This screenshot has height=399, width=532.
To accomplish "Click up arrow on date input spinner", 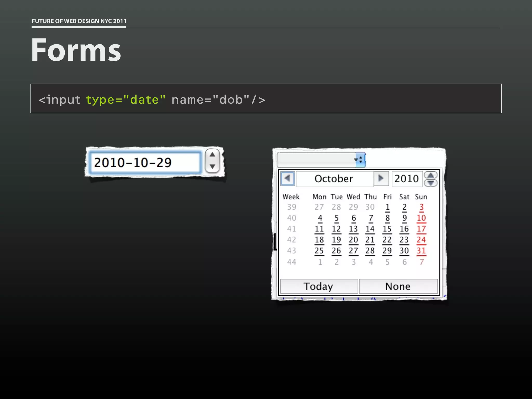I will click(x=212, y=155).
